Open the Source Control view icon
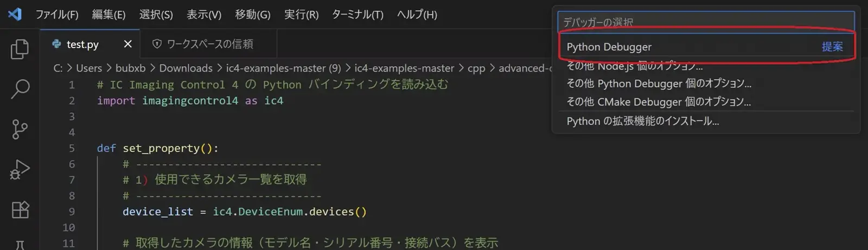Screen dimensions: 868x250 [x=20, y=129]
